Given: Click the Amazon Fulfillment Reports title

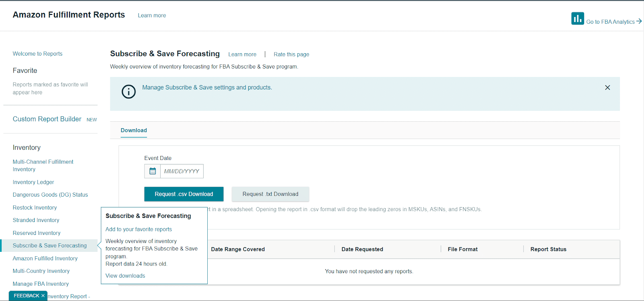Looking at the screenshot, I should click(69, 15).
